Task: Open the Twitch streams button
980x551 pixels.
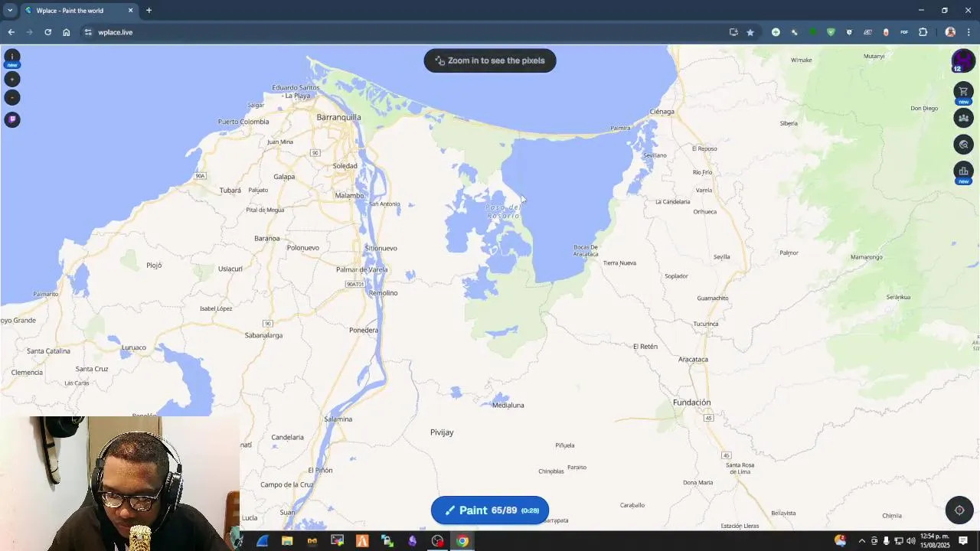Action: click(12, 119)
